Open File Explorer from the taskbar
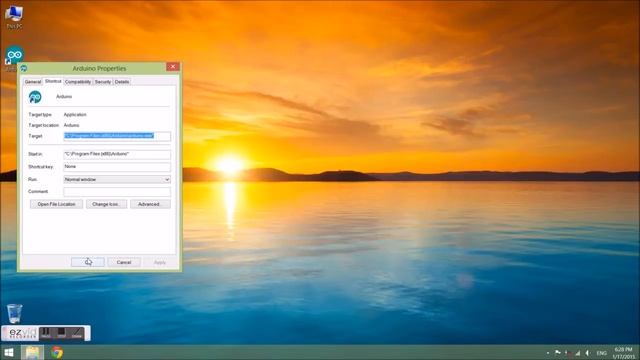 pyautogui.click(x=32, y=352)
